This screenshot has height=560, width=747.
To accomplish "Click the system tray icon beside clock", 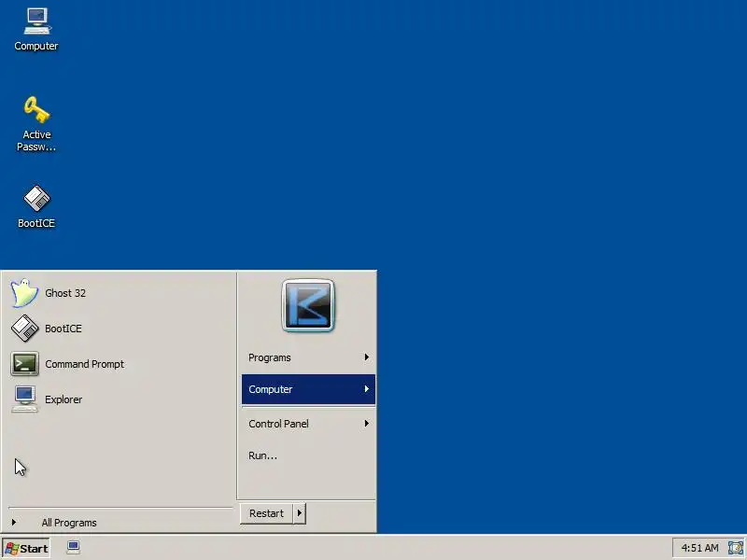I will pos(735,548).
